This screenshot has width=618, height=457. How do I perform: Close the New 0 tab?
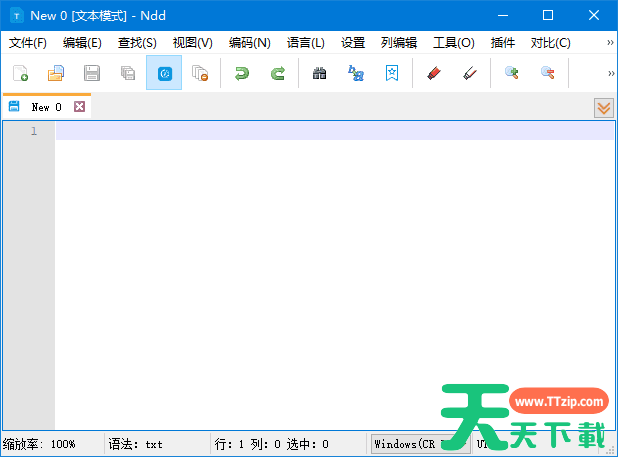[79, 107]
